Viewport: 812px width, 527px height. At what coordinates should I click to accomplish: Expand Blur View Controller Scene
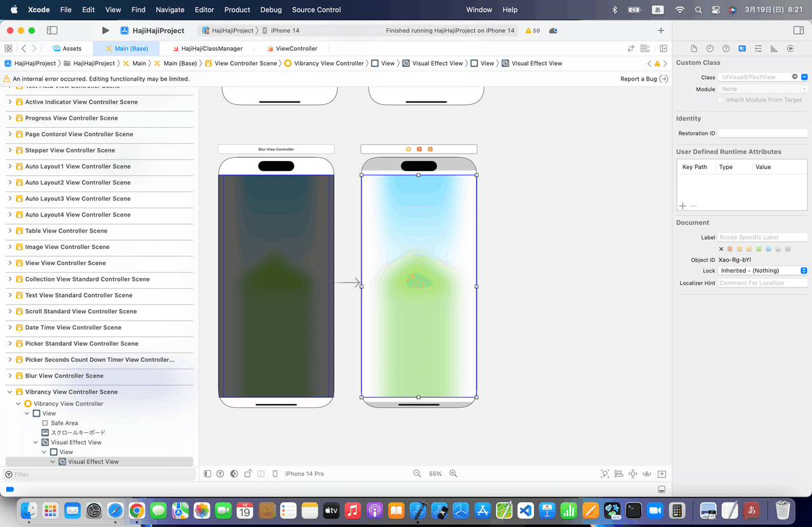pos(10,375)
